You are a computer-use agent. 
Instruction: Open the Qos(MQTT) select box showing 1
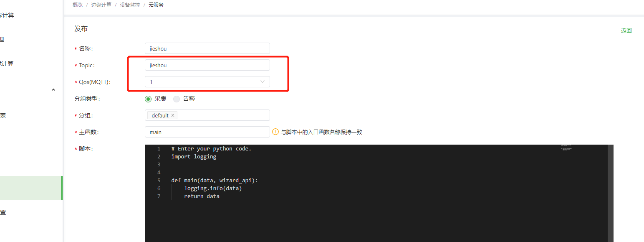click(x=207, y=82)
